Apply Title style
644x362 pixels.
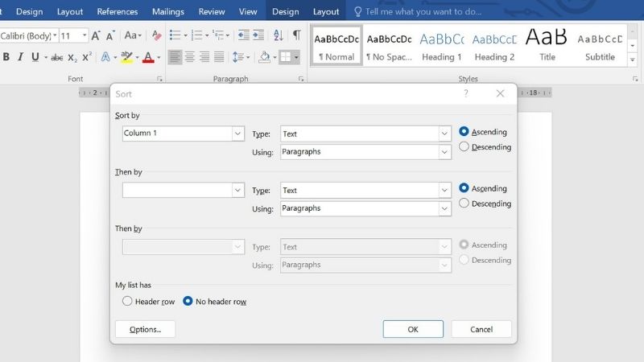(x=547, y=45)
